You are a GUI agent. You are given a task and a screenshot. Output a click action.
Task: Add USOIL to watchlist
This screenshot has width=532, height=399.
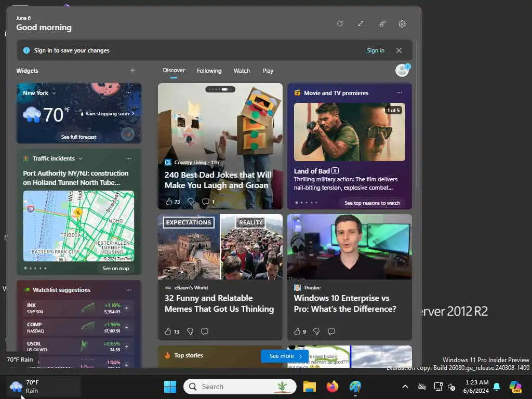(127, 347)
